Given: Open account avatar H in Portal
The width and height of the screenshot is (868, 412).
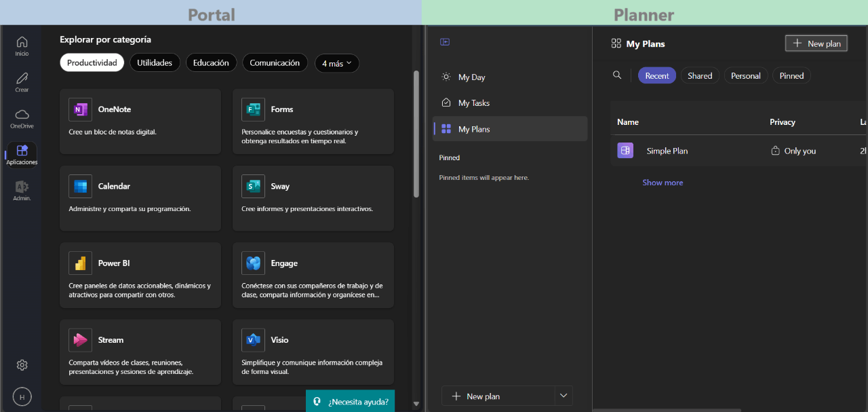Looking at the screenshot, I should [x=22, y=396].
